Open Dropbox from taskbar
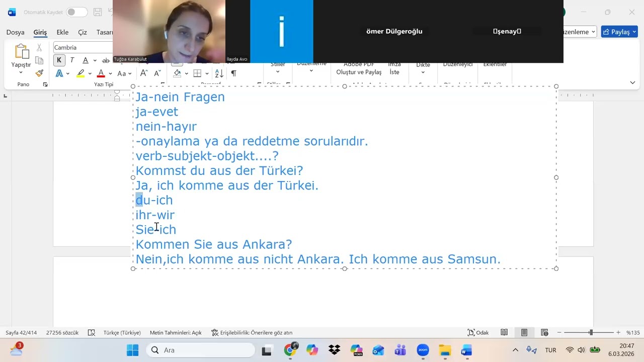 [334, 350]
